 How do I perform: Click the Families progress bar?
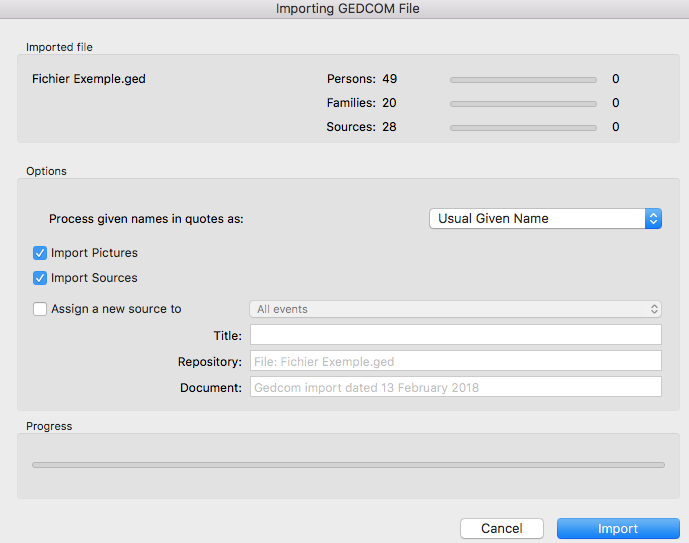[x=523, y=104]
